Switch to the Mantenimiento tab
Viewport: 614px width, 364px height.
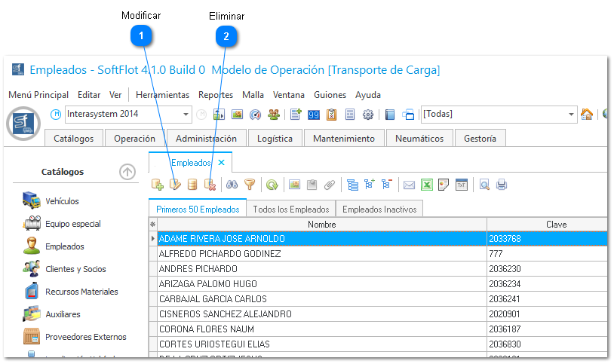343,139
